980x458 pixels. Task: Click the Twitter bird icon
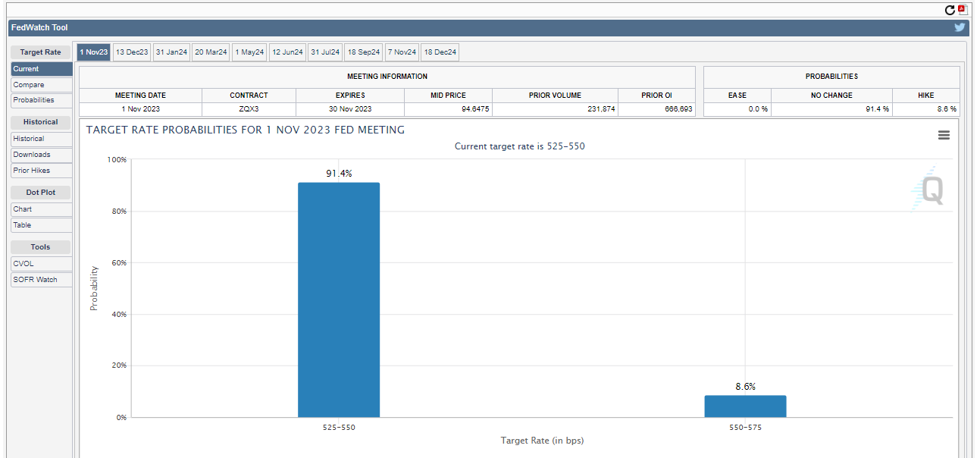tap(960, 27)
